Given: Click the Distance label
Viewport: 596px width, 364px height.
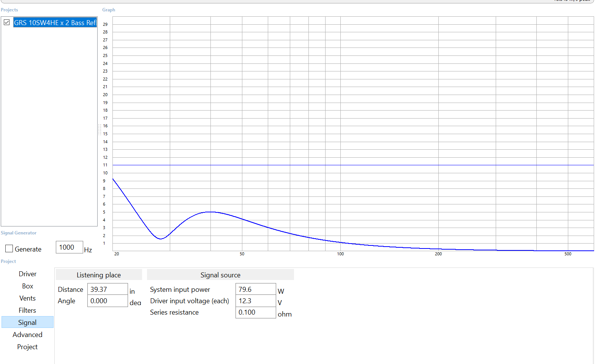Looking at the screenshot, I should (70, 290).
